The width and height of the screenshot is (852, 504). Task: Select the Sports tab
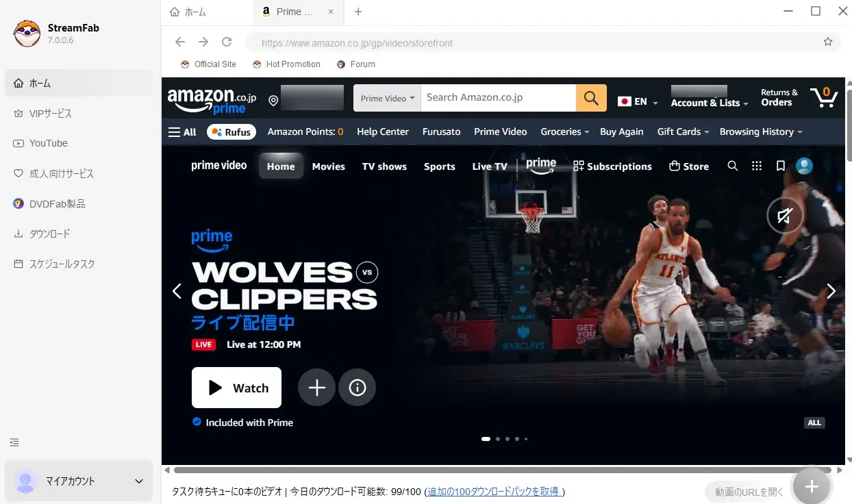coord(440,166)
